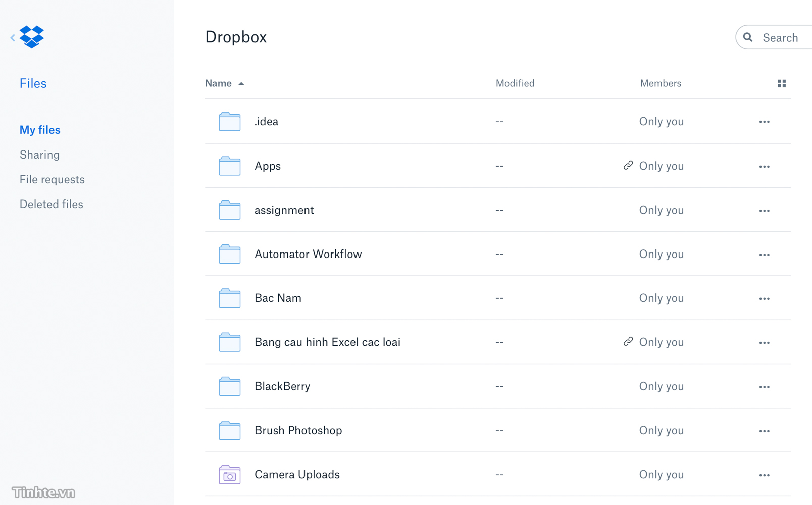Open the Bac Nam folder icon
Screen dimensions: 812x505
pyautogui.click(x=229, y=298)
